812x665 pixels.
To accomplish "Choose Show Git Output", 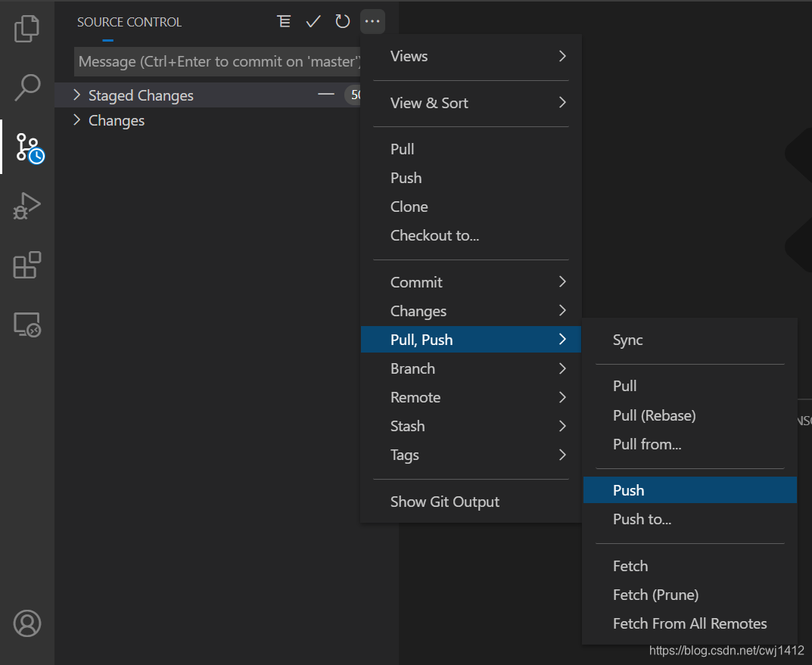I will pyautogui.click(x=444, y=502).
